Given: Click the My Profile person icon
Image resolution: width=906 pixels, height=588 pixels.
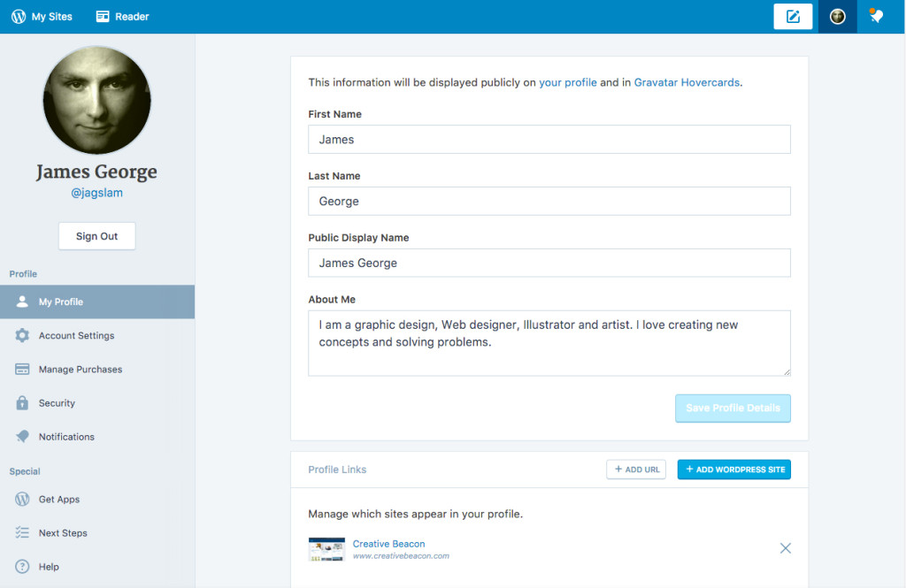Looking at the screenshot, I should coord(22,302).
